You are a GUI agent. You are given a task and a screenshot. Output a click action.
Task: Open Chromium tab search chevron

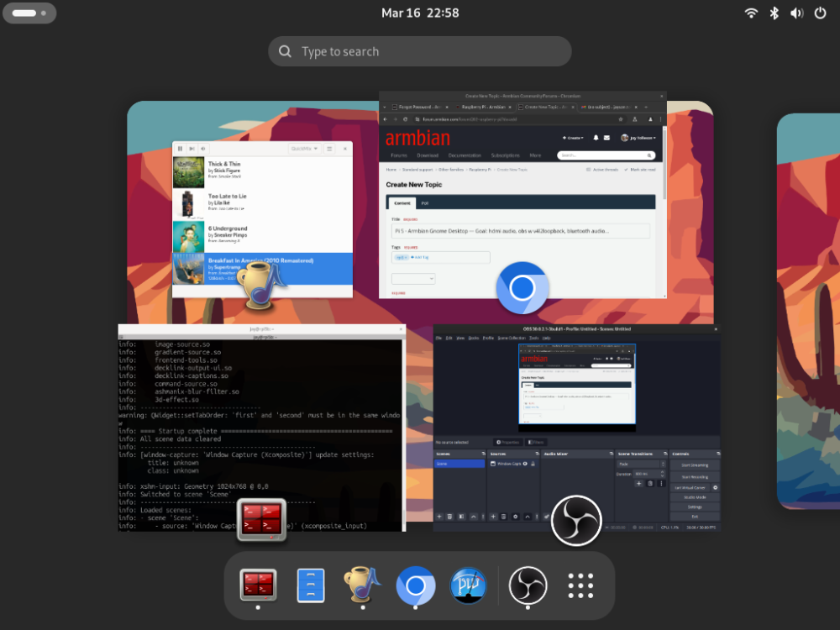pos(384,108)
